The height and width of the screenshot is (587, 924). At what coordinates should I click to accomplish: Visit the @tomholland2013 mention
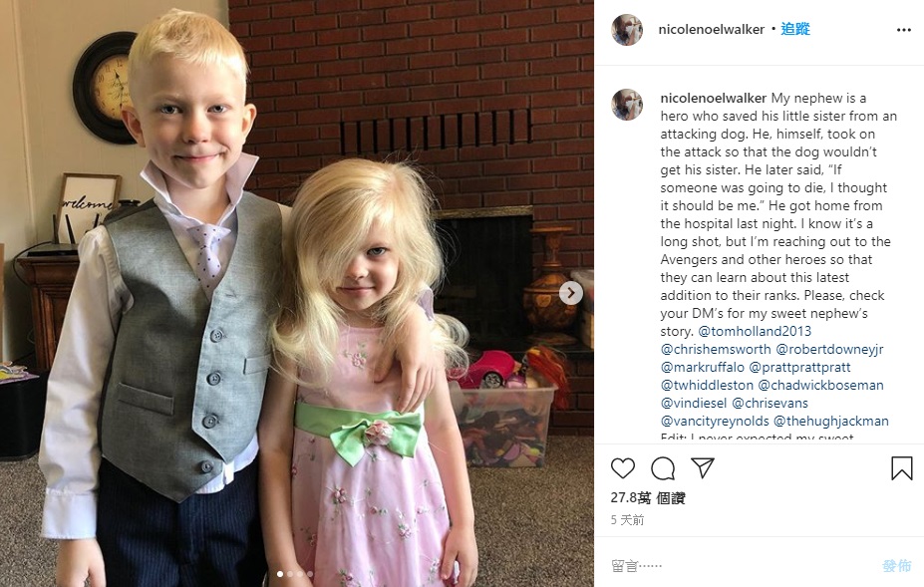click(x=755, y=331)
